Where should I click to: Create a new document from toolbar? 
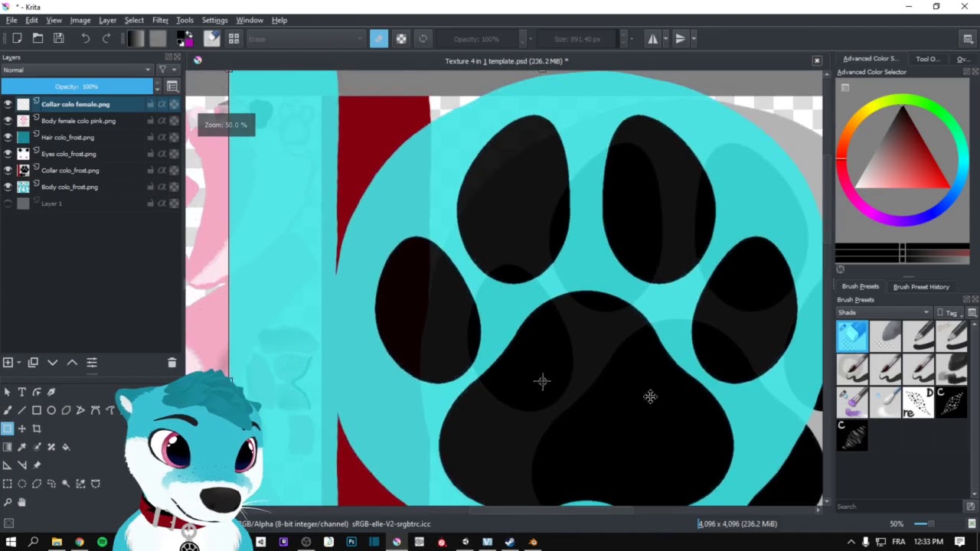click(x=17, y=38)
